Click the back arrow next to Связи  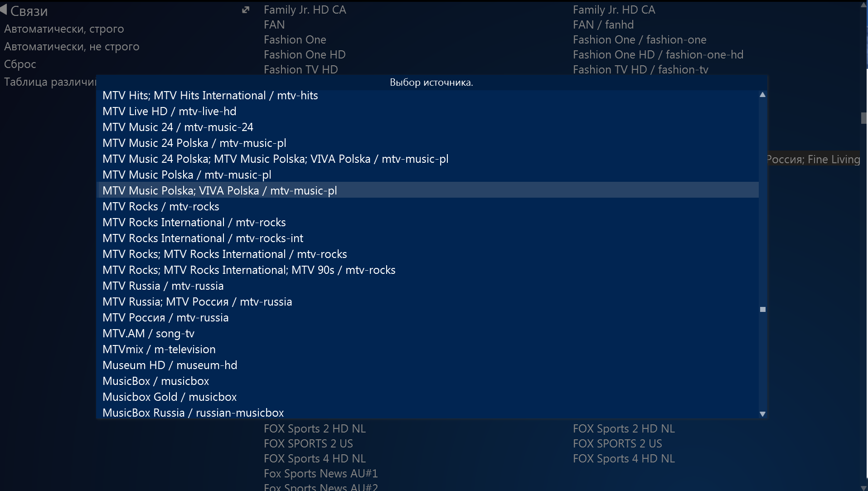click(4, 10)
